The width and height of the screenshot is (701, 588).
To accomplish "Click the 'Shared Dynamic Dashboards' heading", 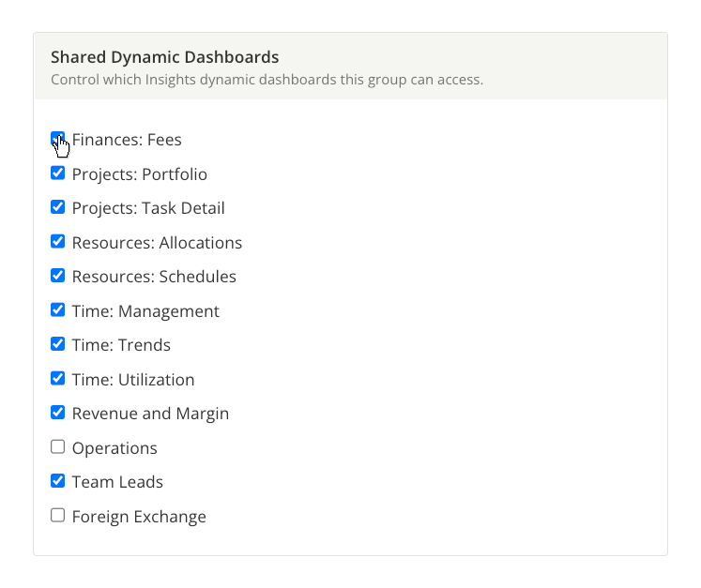I will point(164,57).
